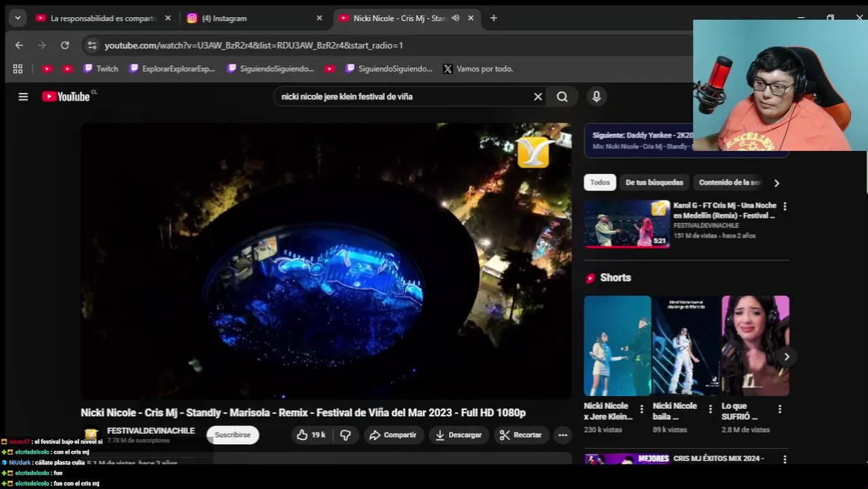Open options for Lo que SUFRIÓ short

point(780,409)
